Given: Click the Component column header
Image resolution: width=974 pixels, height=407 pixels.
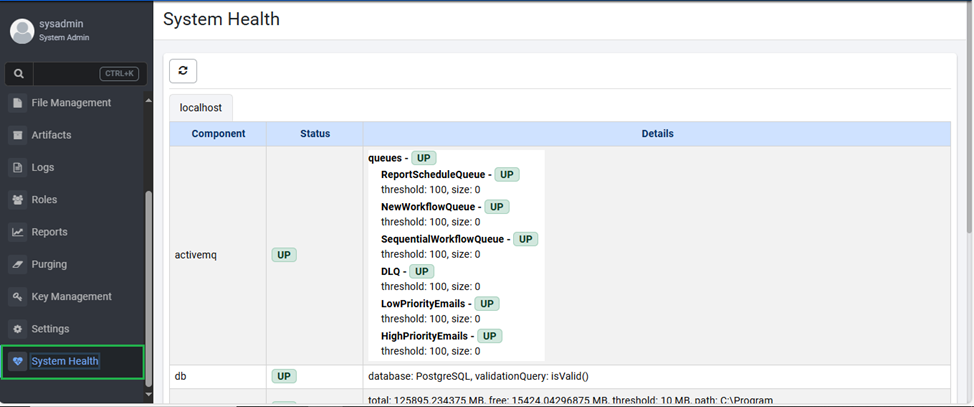Looking at the screenshot, I should 218,134.
